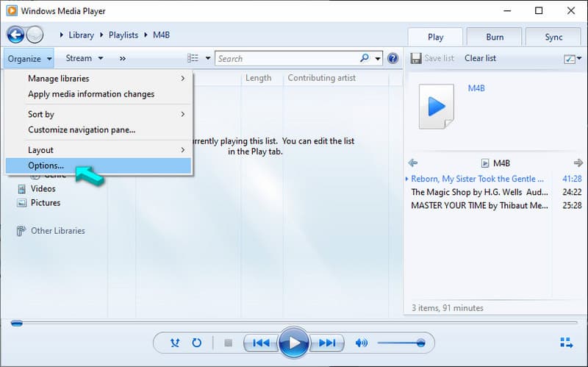Open the List options checkmark icon
Viewport: 588px width, 367px height.
click(569, 59)
